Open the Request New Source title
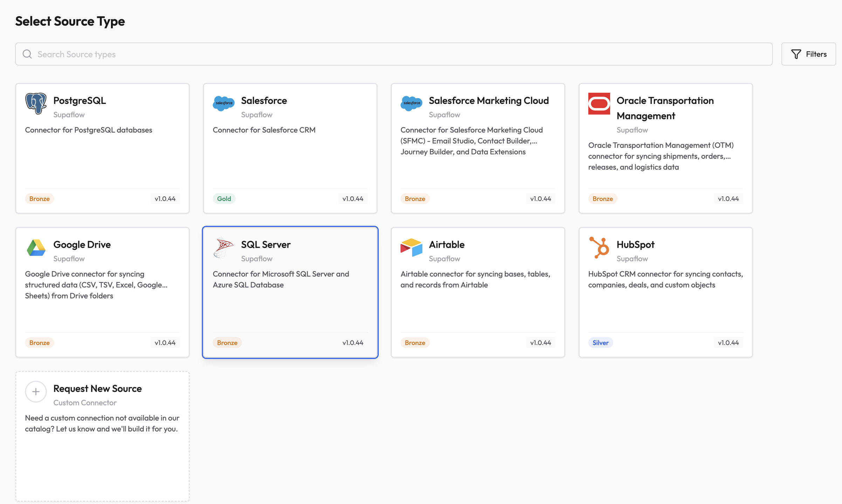 pos(97,388)
